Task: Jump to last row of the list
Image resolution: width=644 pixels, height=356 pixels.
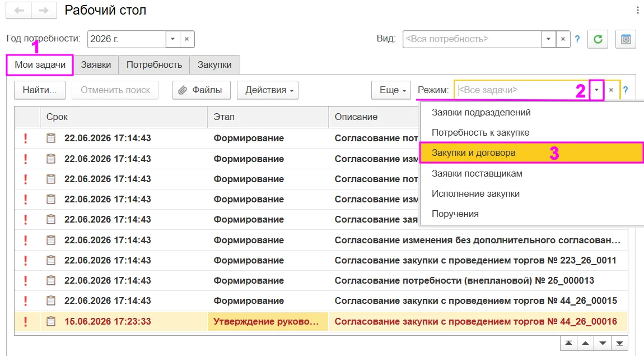Action: click(x=619, y=343)
